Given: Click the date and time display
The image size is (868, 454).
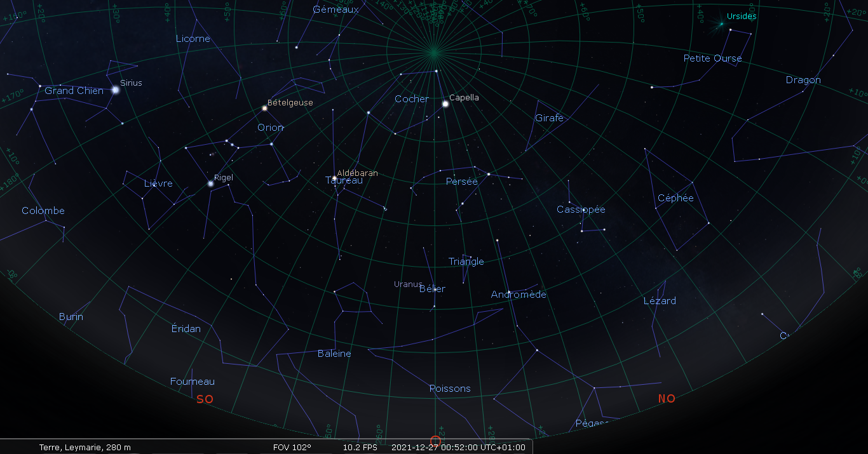Looking at the screenshot, I should 458,447.
